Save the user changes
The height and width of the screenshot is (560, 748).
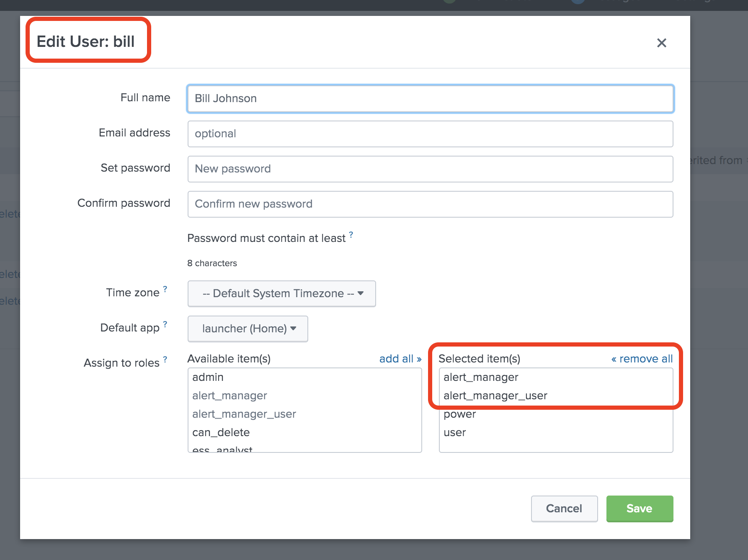coord(640,509)
